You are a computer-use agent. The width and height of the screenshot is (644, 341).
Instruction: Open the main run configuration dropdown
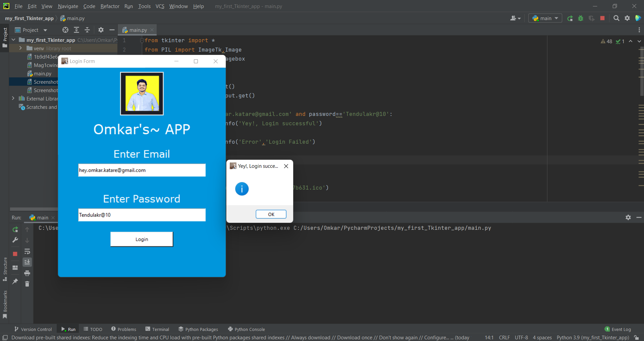click(545, 18)
